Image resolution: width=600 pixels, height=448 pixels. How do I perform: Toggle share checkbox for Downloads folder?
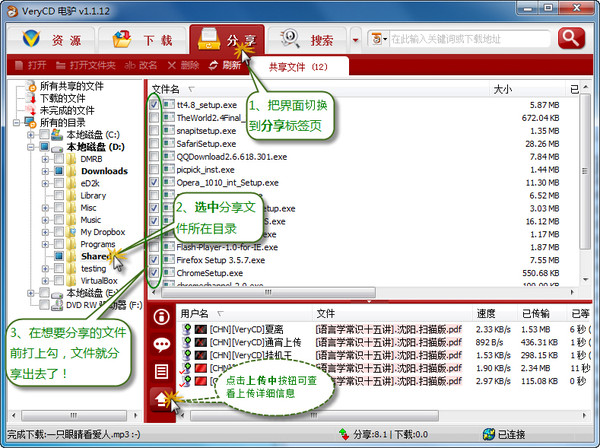59,171
